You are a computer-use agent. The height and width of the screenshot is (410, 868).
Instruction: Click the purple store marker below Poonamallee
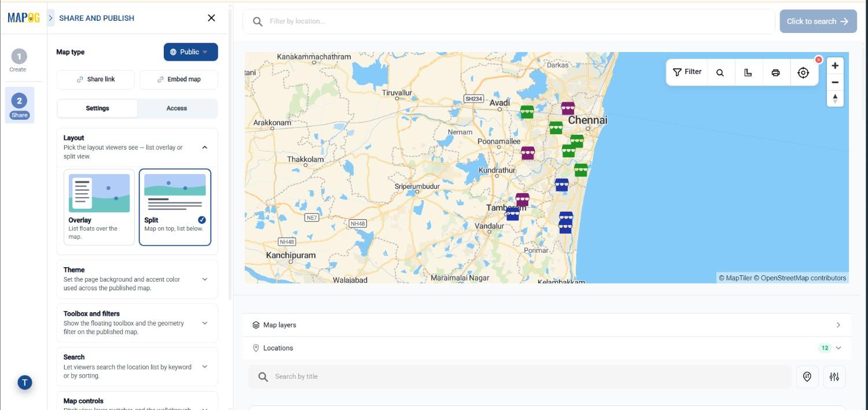coord(528,153)
